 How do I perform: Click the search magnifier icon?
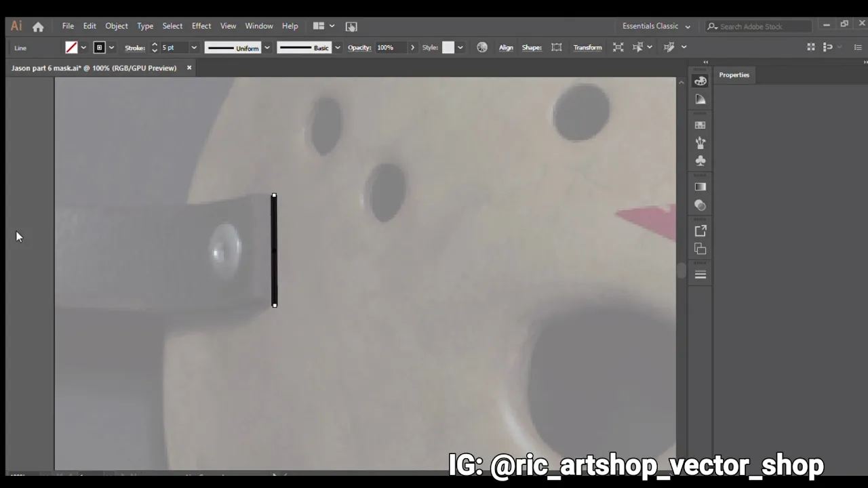(712, 26)
